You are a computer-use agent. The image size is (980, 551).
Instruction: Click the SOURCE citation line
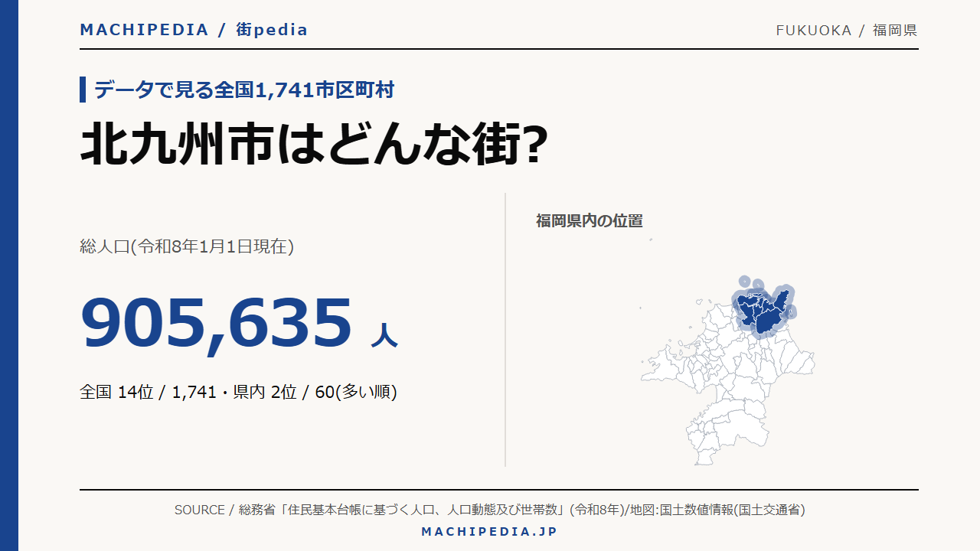point(490,510)
